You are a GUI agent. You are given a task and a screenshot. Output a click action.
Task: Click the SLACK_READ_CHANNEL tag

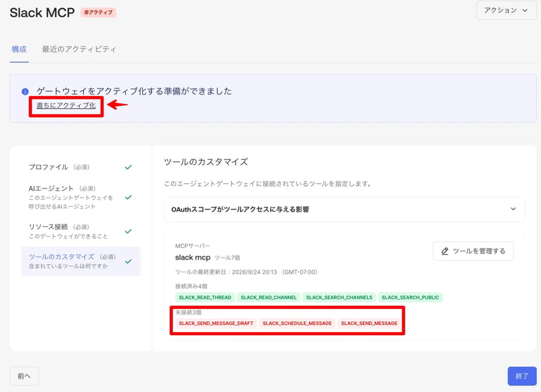coord(268,297)
